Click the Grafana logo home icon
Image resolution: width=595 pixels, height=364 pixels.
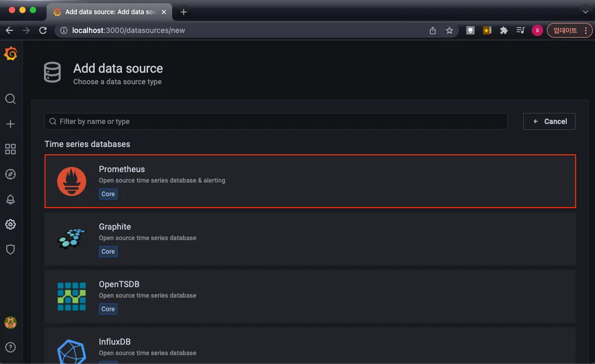10,54
